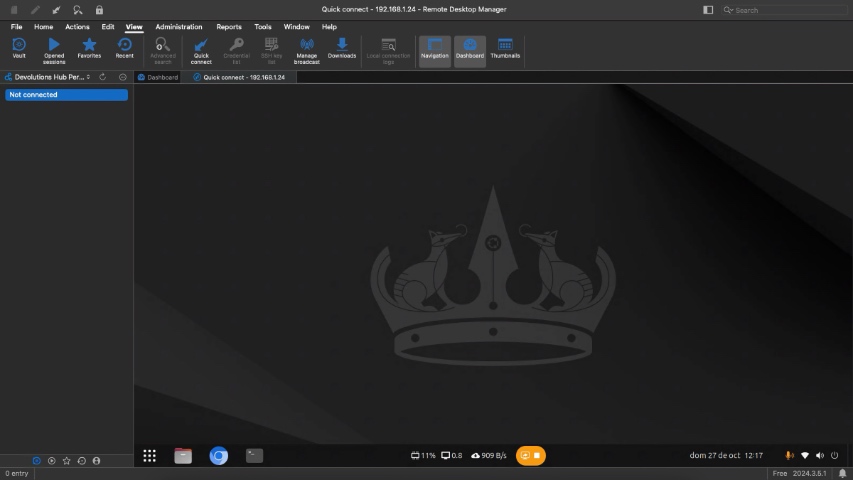The image size is (853, 480).
Task: Open the Window menu
Action: pyautogui.click(x=296, y=27)
